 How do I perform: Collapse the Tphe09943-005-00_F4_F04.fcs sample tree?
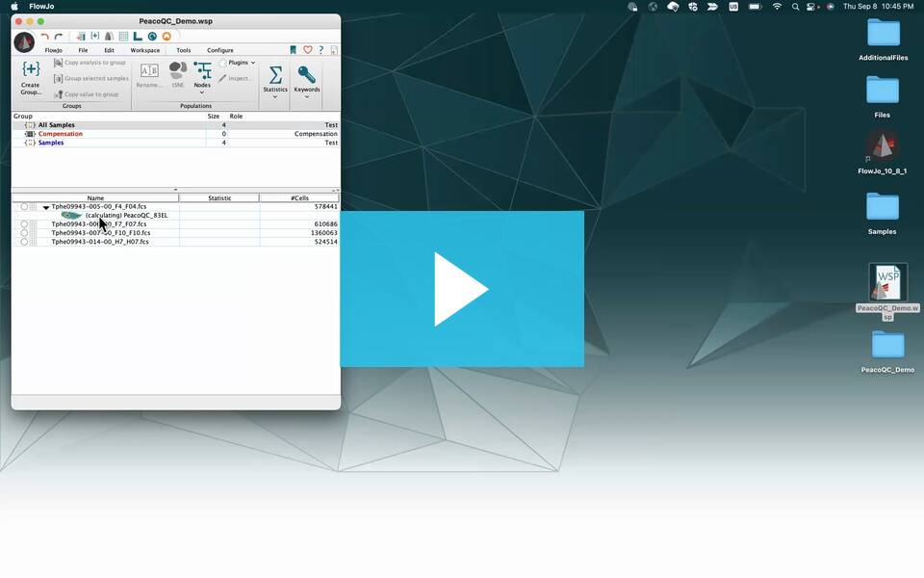click(46, 208)
